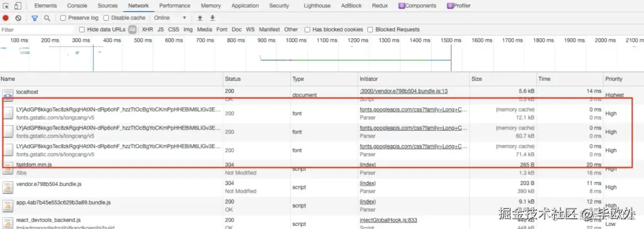Click the react_devtools_backend.js file icon
Screen dimensions: 644x229
click(8, 223)
